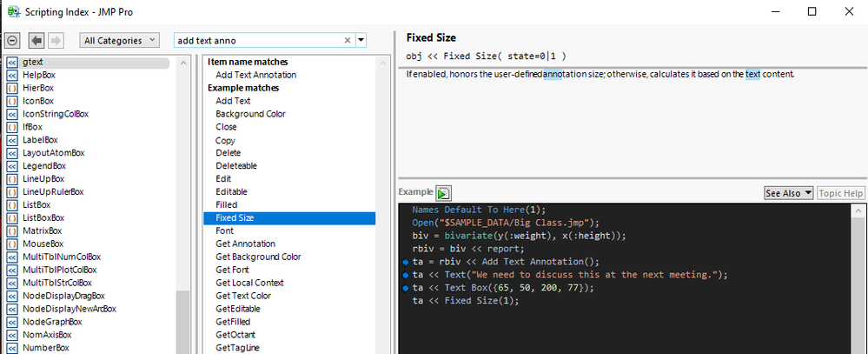Click line marker beside 'Add Text Annotation()' line

[407, 262]
